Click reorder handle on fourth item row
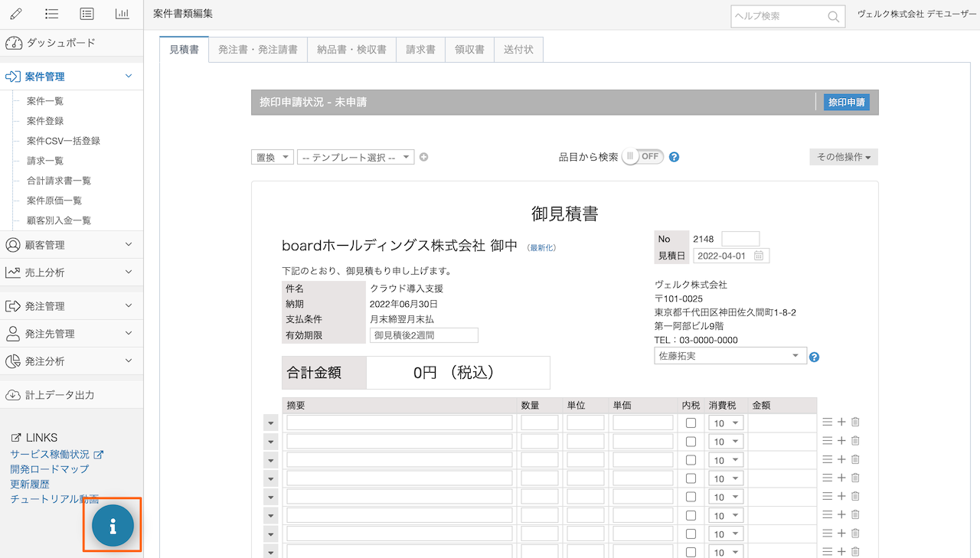Viewport: 980px width, 558px height. [827, 478]
